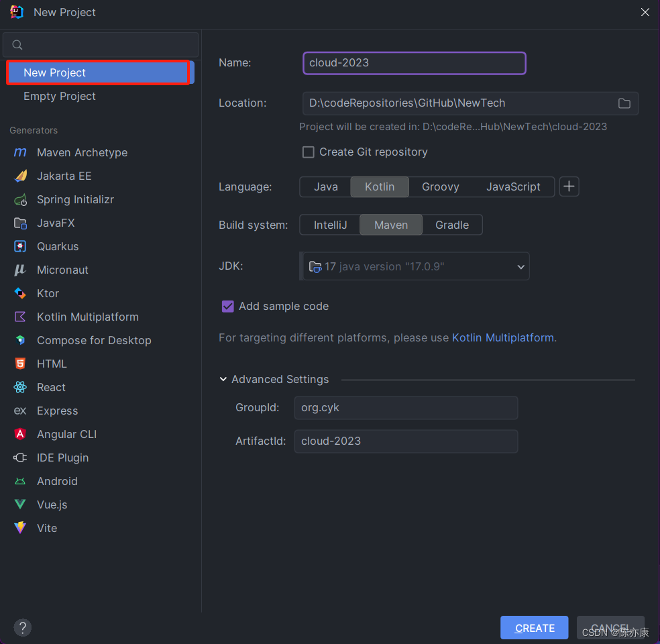
Task: Open Spring Initializr generator entry
Action: pos(75,199)
